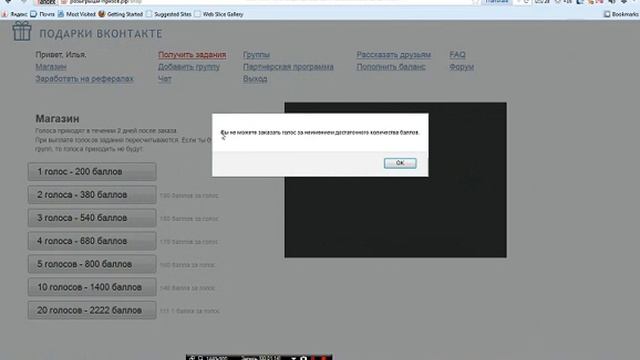Open the Most Visited bookmark folder
Image resolution: width=640 pixels, height=360 pixels.
click(x=76, y=14)
